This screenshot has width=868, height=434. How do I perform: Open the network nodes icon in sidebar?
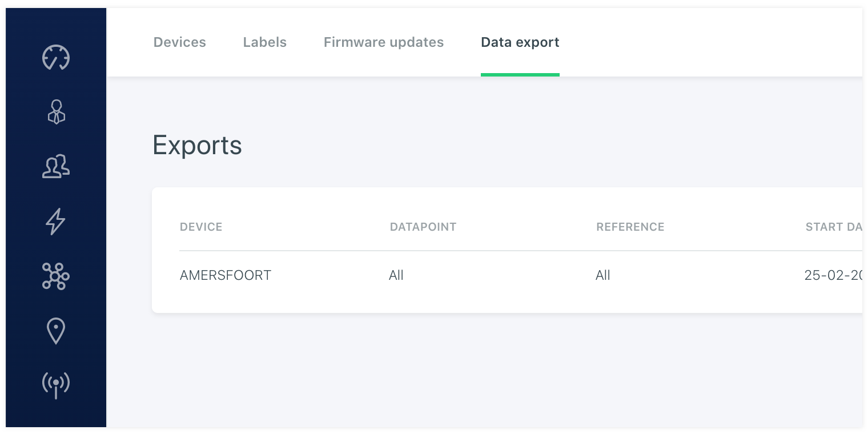[x=56, y=276]
